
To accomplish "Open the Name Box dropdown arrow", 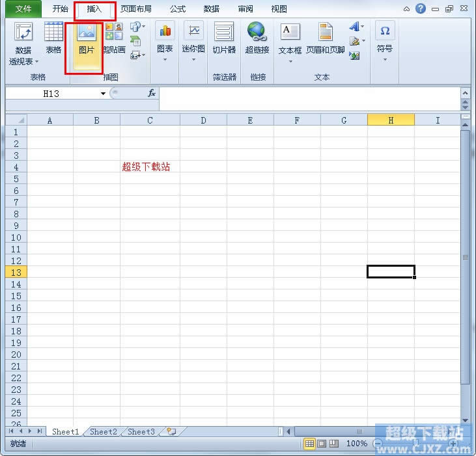I will [104, 94].
